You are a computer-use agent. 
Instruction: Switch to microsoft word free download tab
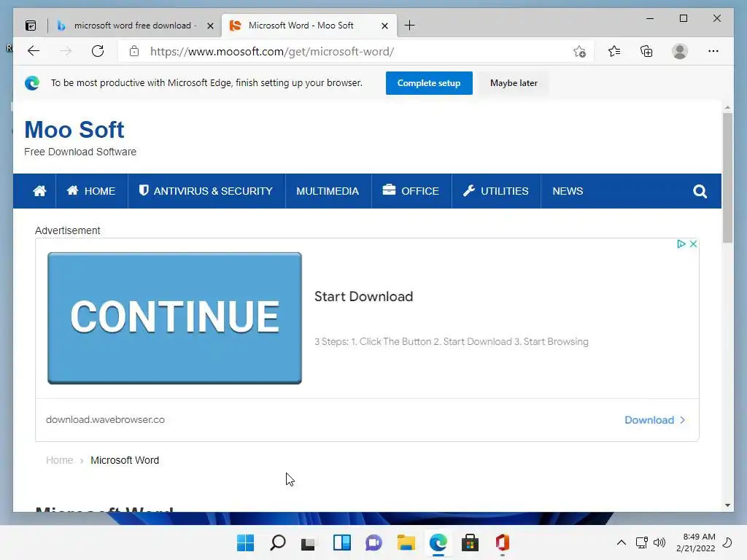[x=135, y=26]
